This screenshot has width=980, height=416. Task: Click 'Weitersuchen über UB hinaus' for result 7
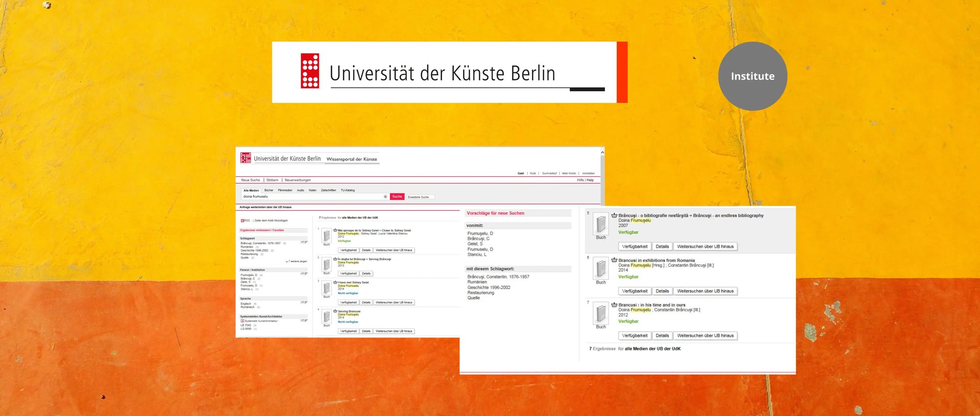pos(705,336)
